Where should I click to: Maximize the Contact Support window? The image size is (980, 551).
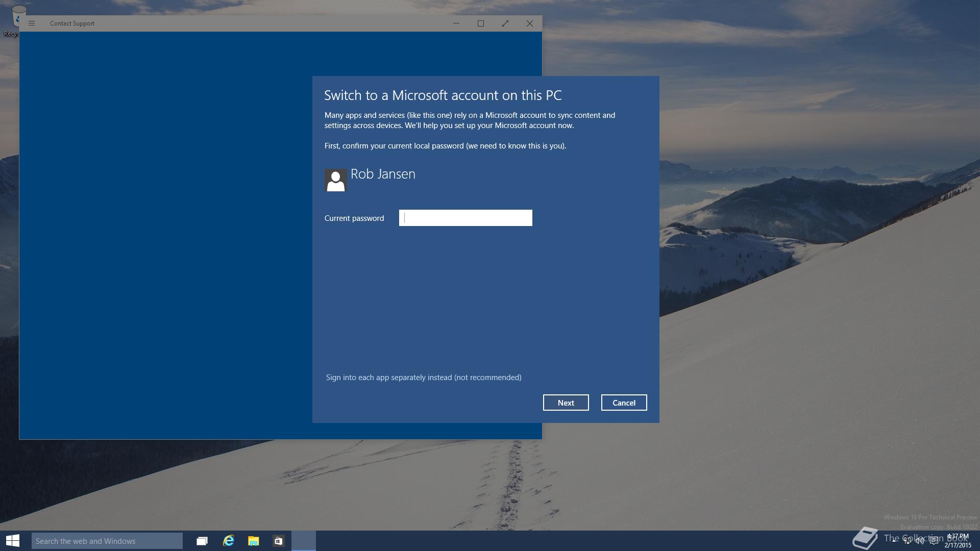[481, 23]
